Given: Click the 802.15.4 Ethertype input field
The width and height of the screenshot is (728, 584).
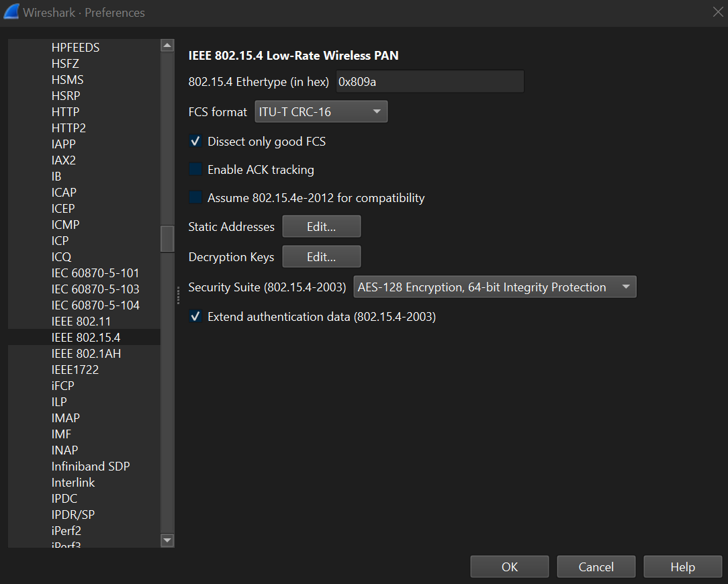Looking at the screenshot, I should point(430,81).
